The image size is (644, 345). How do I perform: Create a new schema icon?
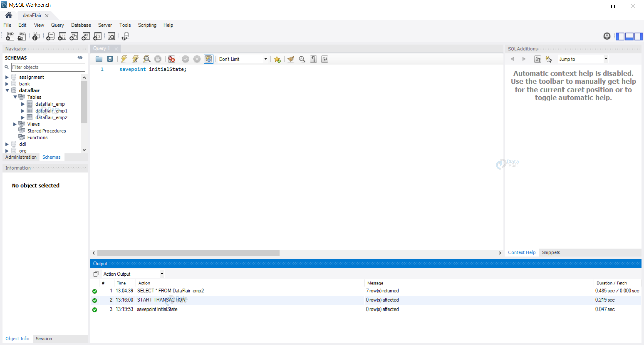[50, 36]
